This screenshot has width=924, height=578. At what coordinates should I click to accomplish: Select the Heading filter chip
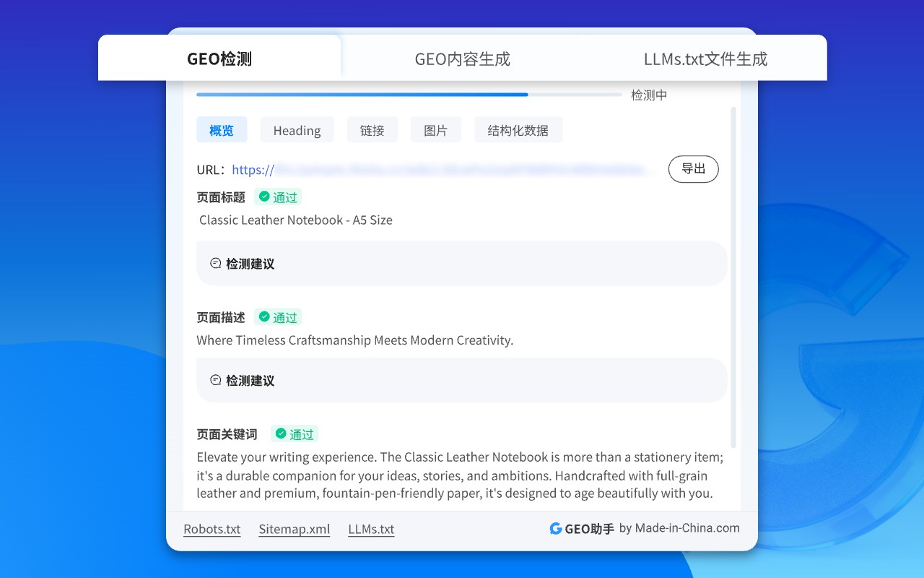(x=297, y=129)
